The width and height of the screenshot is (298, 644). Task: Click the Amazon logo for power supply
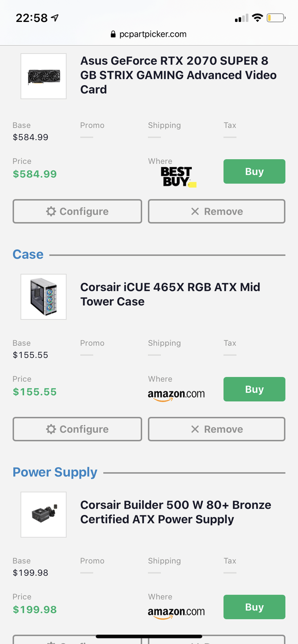coord(176,612)
